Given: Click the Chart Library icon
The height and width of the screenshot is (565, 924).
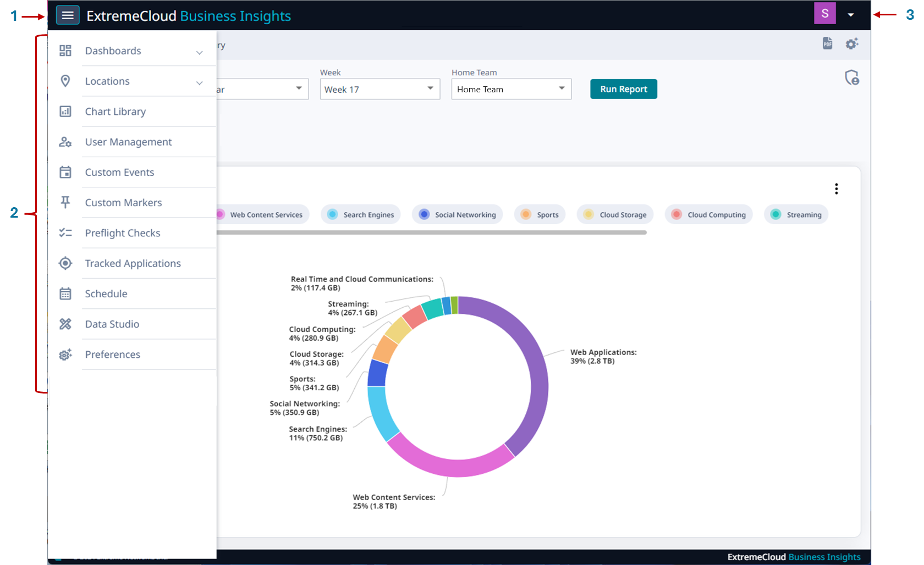Looking at the screenshot, I should [x=65, y=112].
